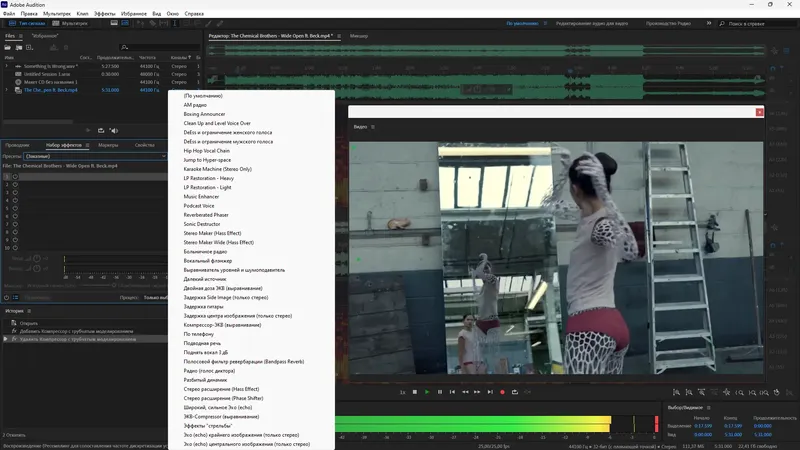This screenshot has width=800, height=450.
Task: Toggle power button of effects slot 3
Action: (15, 192)
